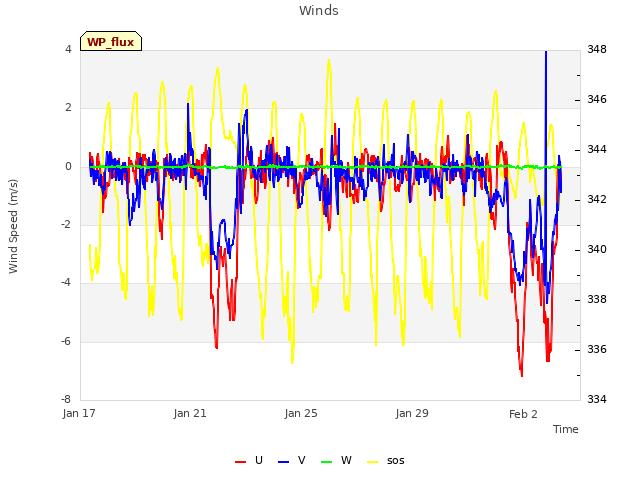Screen dimensions: 640x480
Task: Click the Winds chart title
Action: pyautogui.click(x=319, y=11)
